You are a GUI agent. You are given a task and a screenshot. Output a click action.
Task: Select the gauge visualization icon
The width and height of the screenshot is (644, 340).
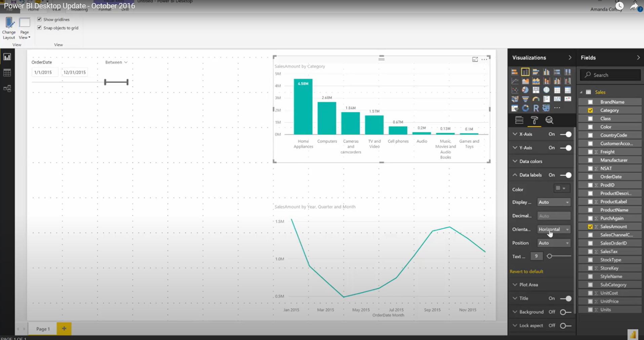point(536,99)
